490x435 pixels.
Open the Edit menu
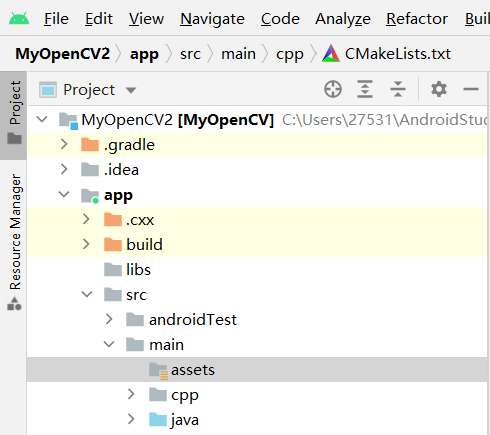[99, 19]
